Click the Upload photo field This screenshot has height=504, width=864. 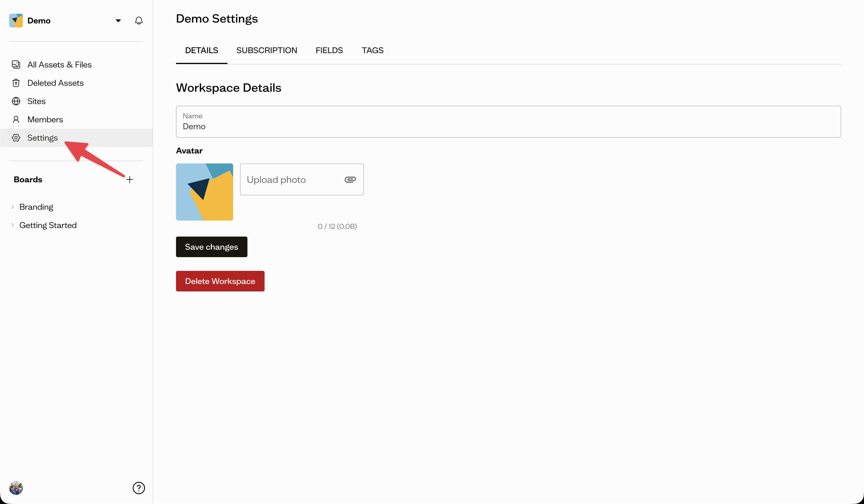(x=302, y=179)
